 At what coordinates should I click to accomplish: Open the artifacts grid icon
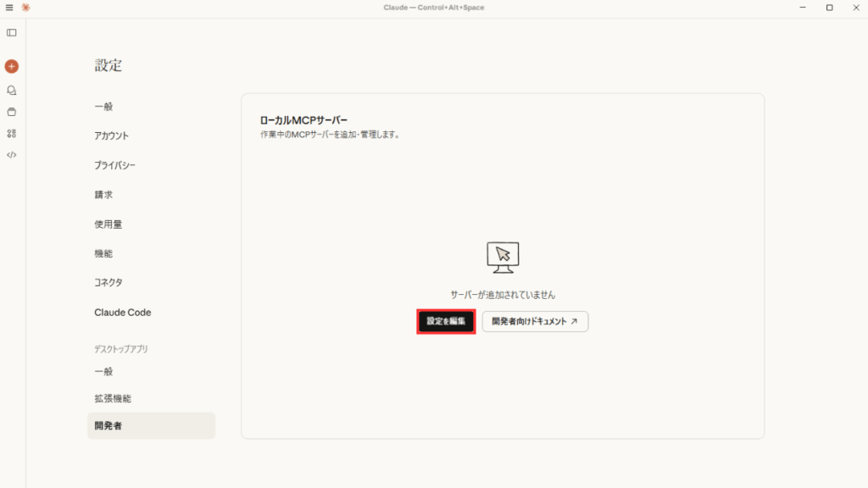(x=12, y=133)
